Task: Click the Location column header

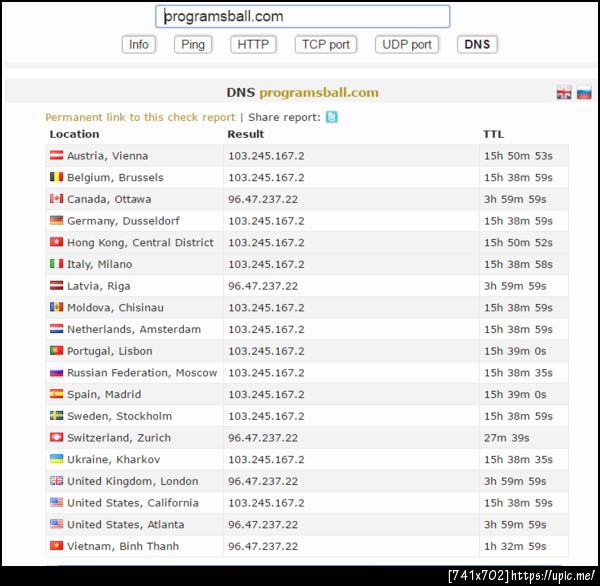Action: [x=74, y=134]
